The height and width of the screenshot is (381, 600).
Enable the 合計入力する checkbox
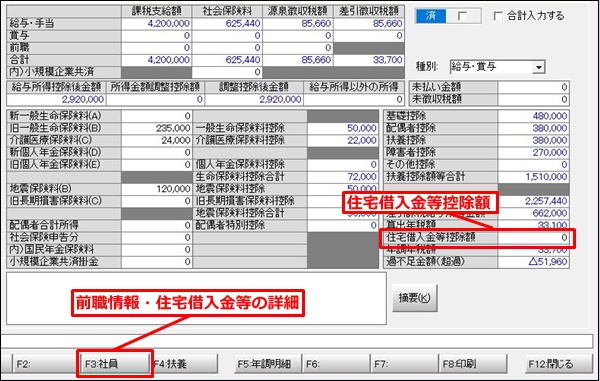[498, 16]
